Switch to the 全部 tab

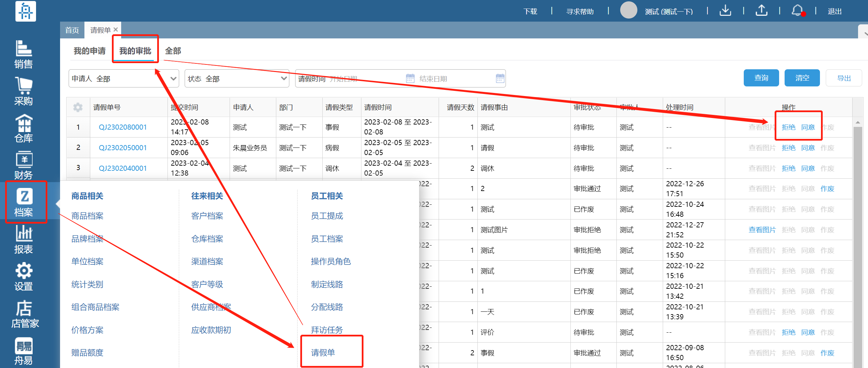173,51
